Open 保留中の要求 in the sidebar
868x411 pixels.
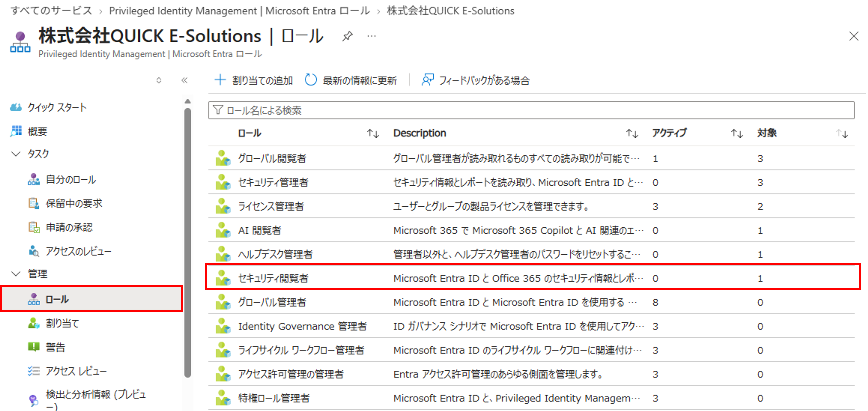(74, 203)
